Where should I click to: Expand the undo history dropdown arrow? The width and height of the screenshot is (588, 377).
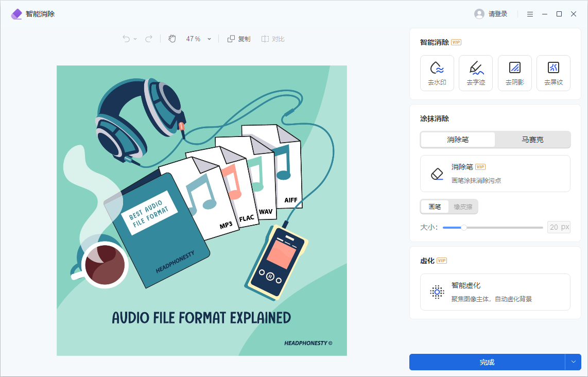tap(135, 39)
